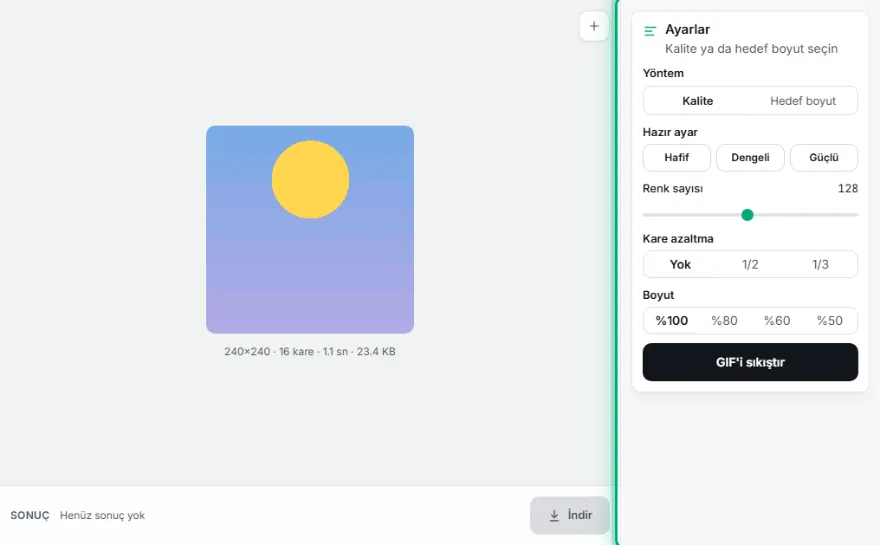Set Kare azaltma to 1/3
This screenshot has height=545, width=880.
click(820, 264)
